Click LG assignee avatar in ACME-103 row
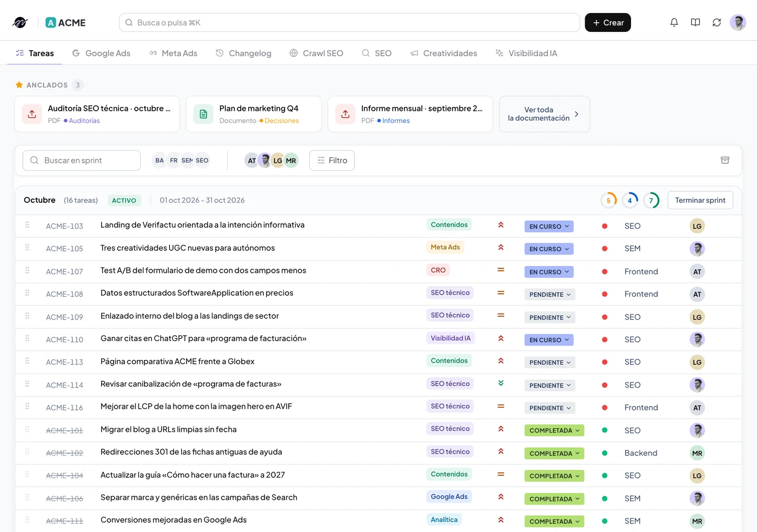The height and width of the screenshot is (532, 757). 697,227
